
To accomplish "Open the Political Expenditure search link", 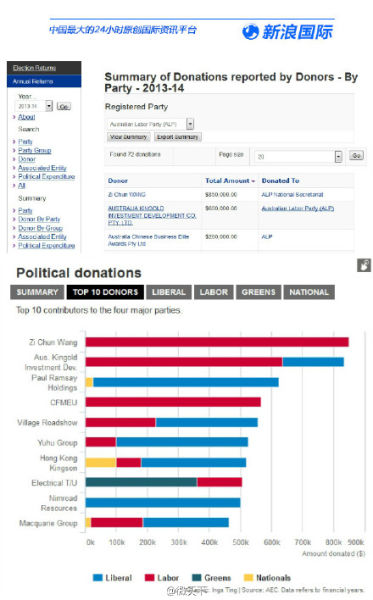I will (x=46, y=176).
